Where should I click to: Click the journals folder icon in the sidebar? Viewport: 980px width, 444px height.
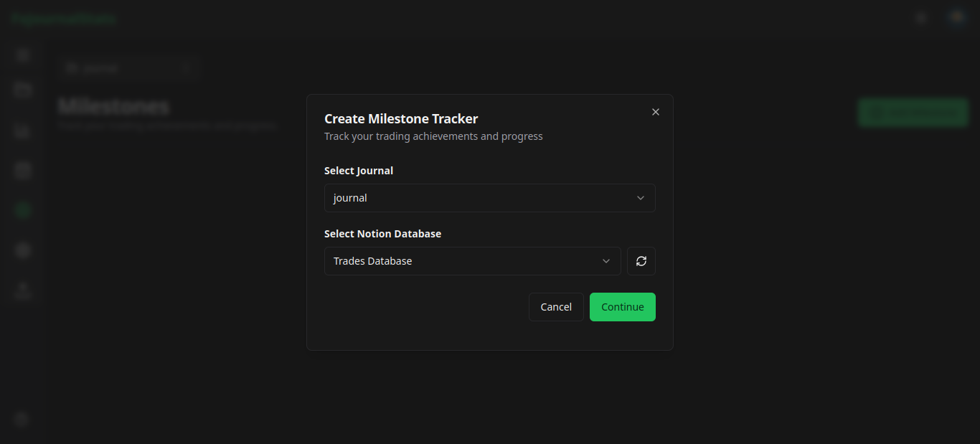[x=22, y=89]
